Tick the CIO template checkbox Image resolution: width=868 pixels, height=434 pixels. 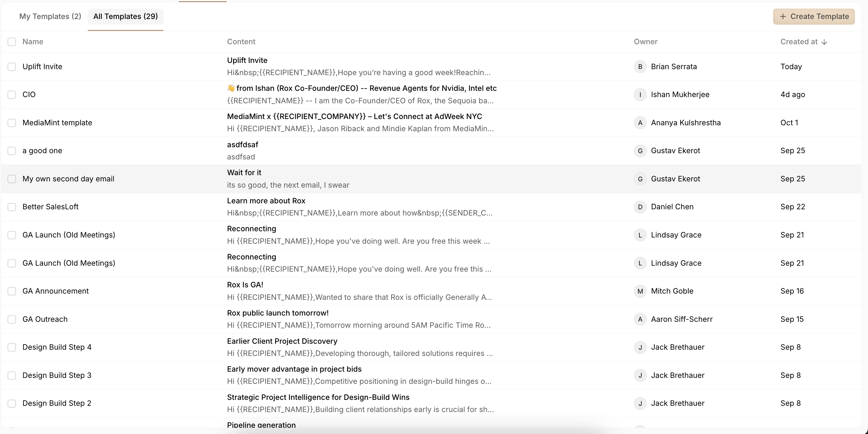12,94
